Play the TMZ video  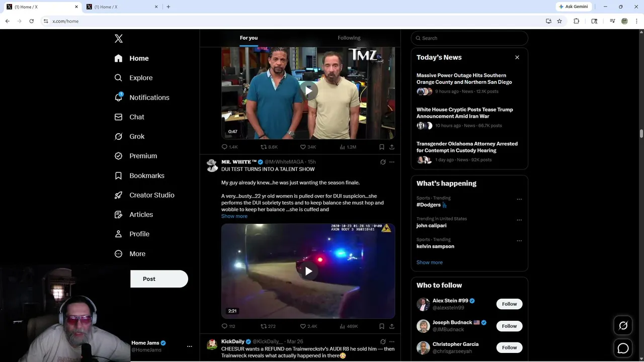point(308,90)
